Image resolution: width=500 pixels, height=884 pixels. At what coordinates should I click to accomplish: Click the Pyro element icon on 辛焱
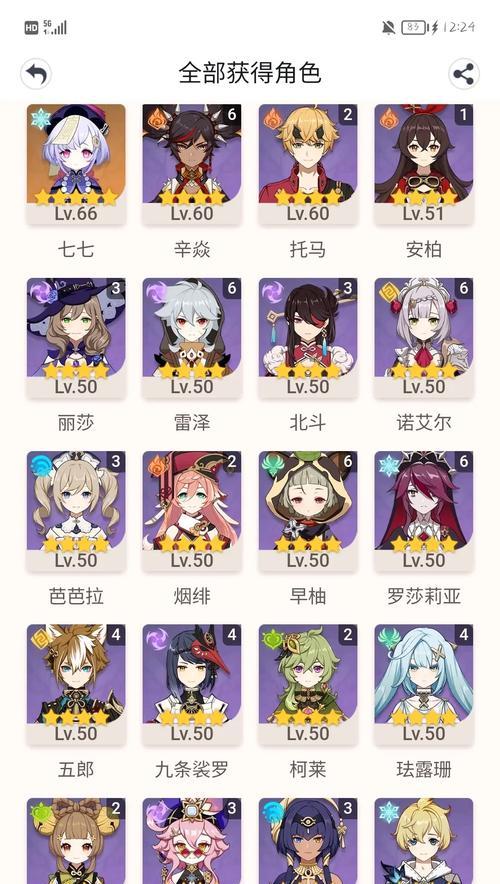tap(157, 118)
